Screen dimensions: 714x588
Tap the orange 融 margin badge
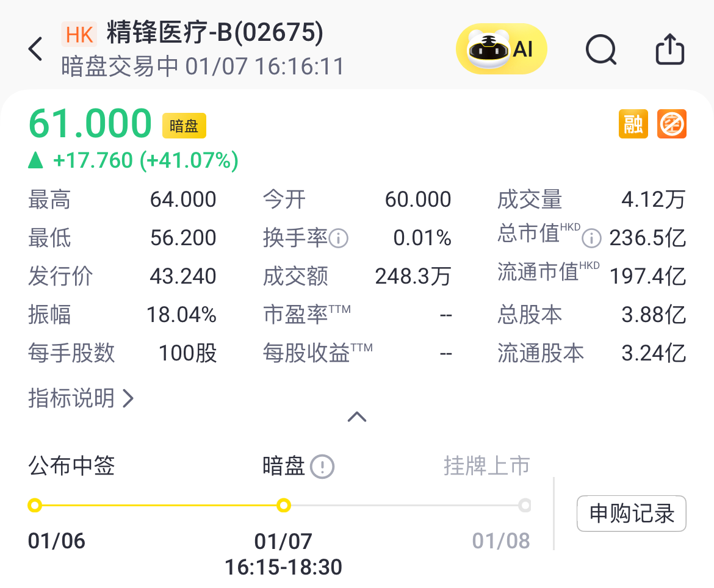tap(633, 124)
